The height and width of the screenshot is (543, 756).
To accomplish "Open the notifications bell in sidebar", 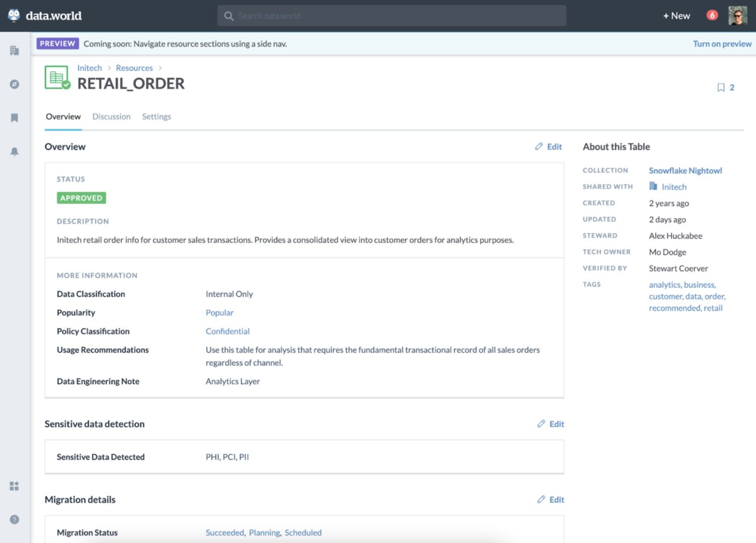I will (x=15, y=152).
